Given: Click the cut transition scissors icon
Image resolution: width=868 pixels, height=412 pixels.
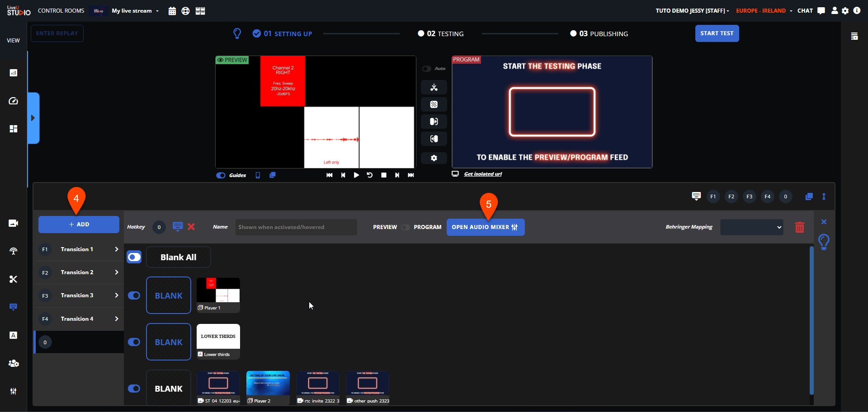Looking at the screenshot, I should pyautogui.click(x=434, y=87).
